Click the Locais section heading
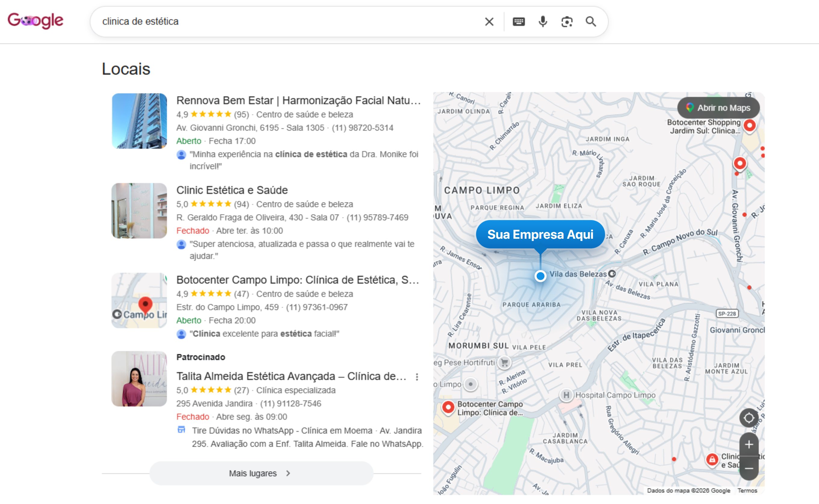 [126, 69]
